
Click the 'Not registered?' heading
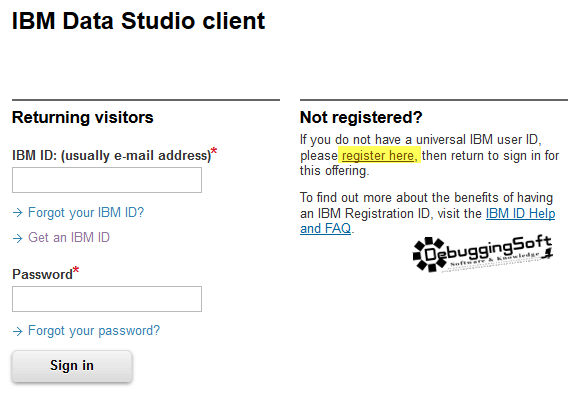click(361, 117)
